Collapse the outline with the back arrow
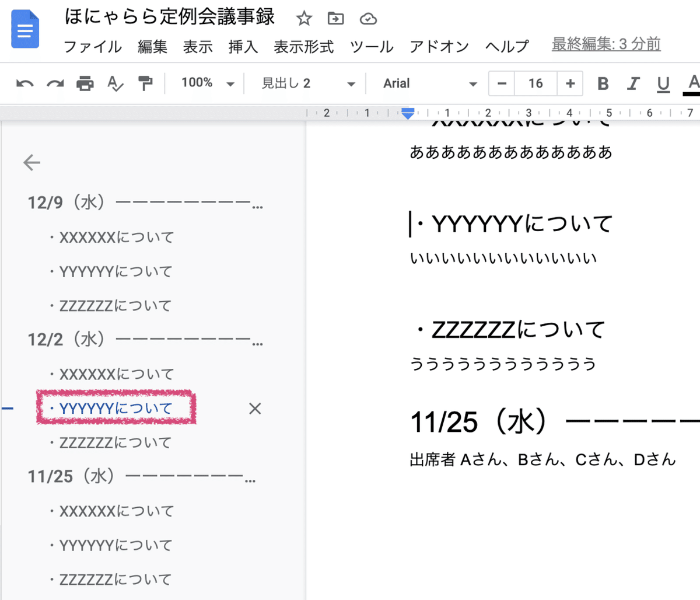The width and height of the screenshot is (700, 600). [32, 163]
